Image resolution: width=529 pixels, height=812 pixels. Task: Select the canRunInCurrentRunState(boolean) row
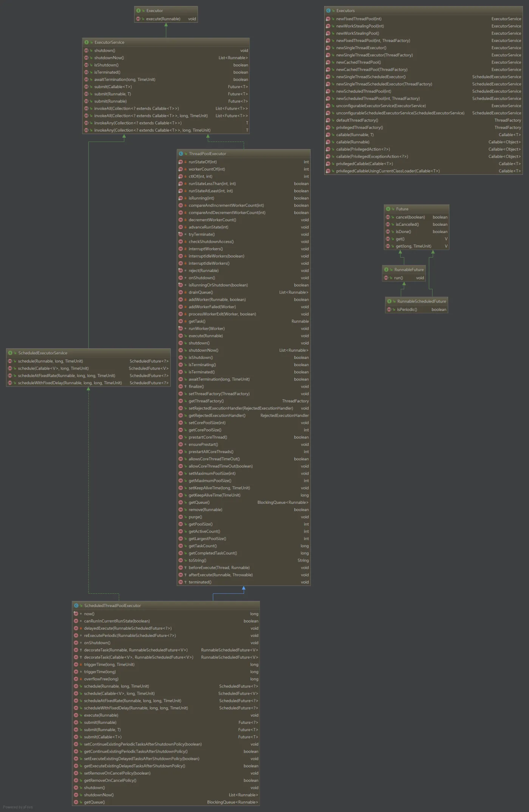pos(166,621)
